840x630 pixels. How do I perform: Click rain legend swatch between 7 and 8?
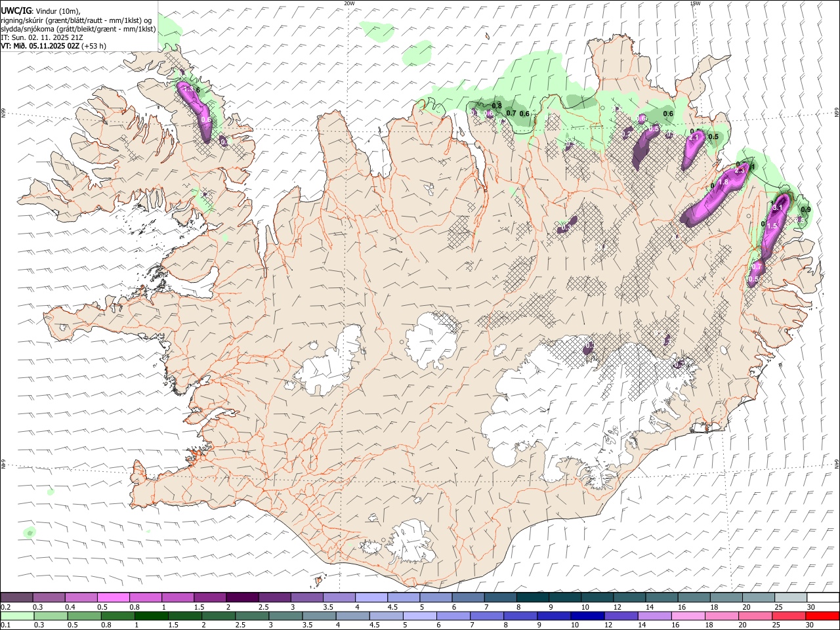point(486,616)
